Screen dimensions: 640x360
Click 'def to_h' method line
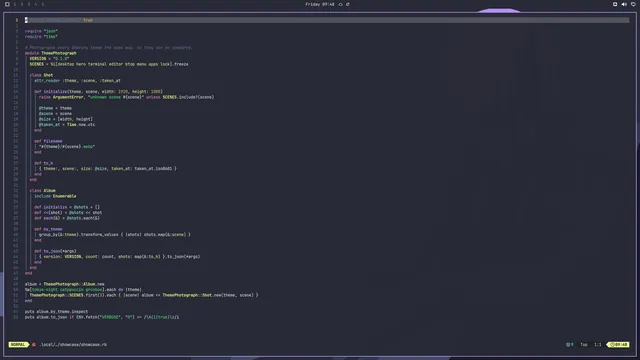click(44, 163)
